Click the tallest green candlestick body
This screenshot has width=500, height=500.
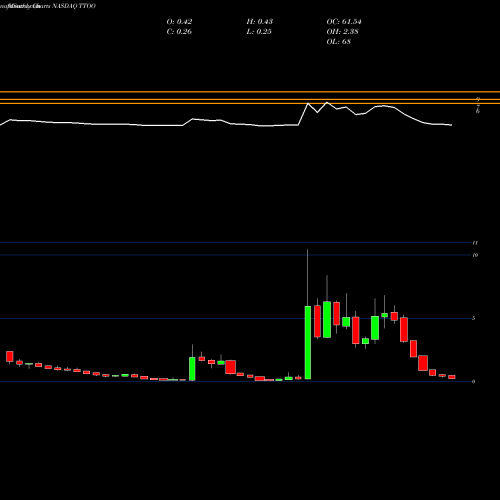[308, 342]
